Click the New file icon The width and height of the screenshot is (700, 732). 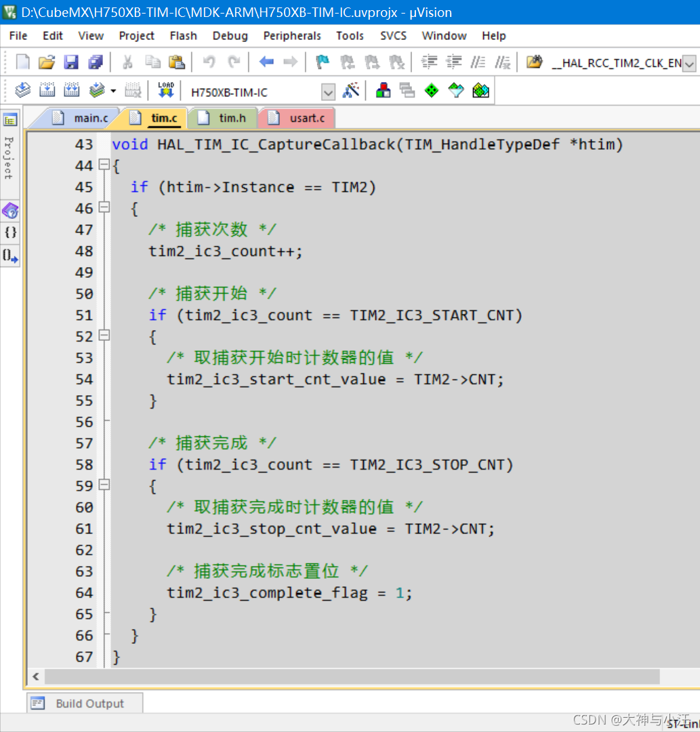click(22, 62)
